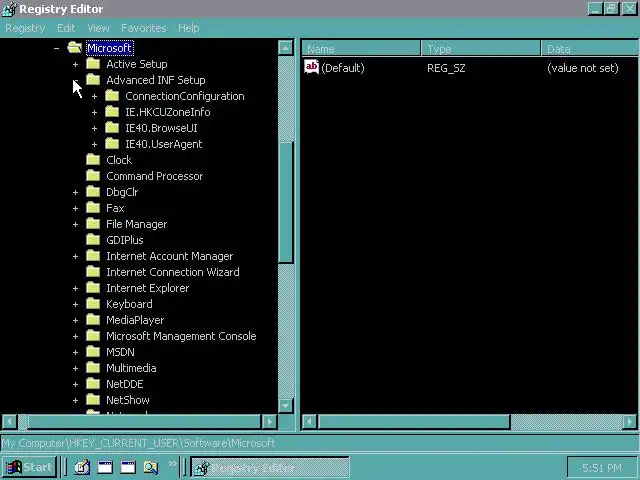Click values pane horizontal scrollbar thumb
Screen dimensions: 640x480
(414, 421)
